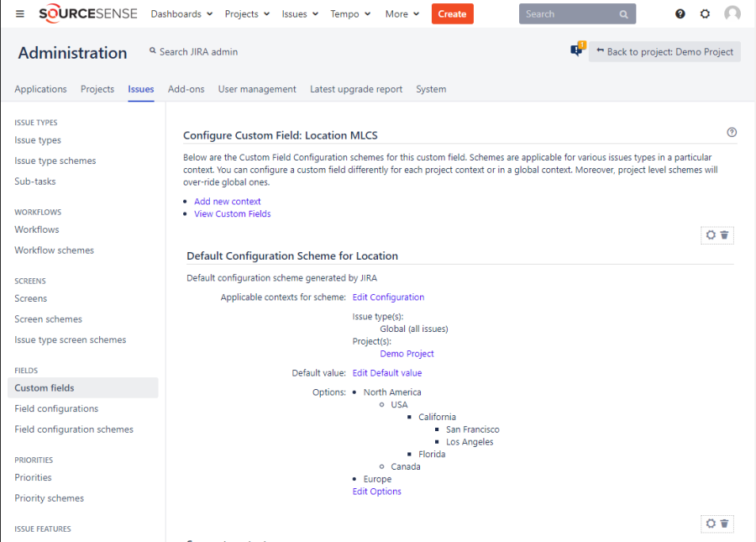
Task: Open Field configuration schemes in sidebar
Action: click(74, 429)
